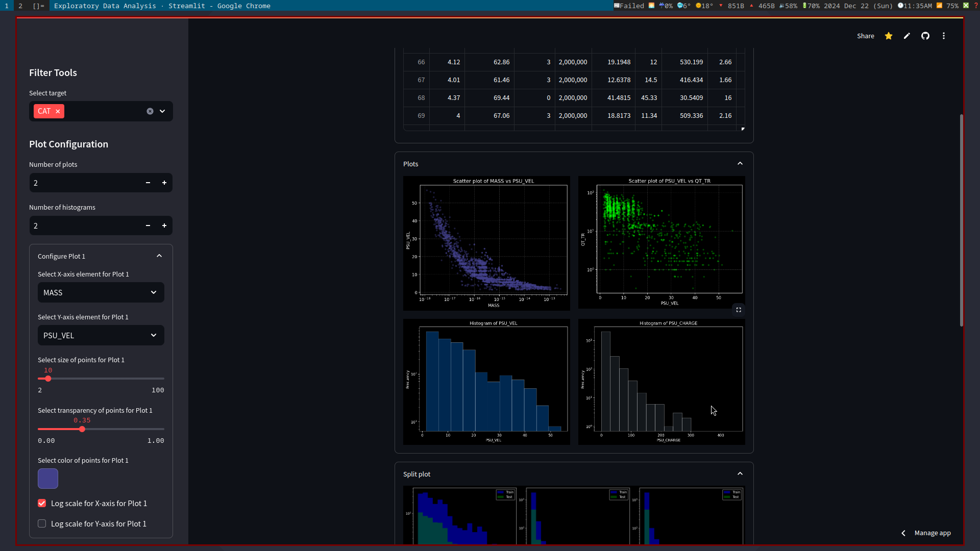The height and width of the screenshot is (551, 980).
Task: Click the Share button
Action: pos(865,36)
